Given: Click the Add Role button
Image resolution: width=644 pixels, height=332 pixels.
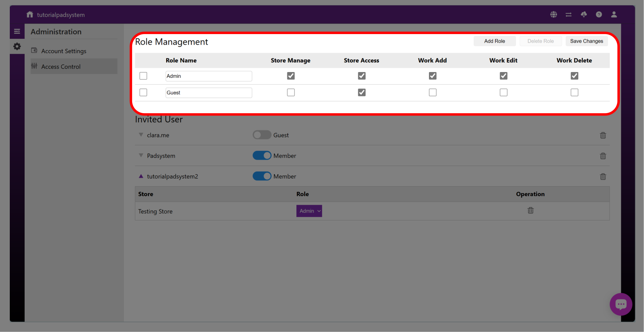Looking at the screenshot, I should coord(495,41).
